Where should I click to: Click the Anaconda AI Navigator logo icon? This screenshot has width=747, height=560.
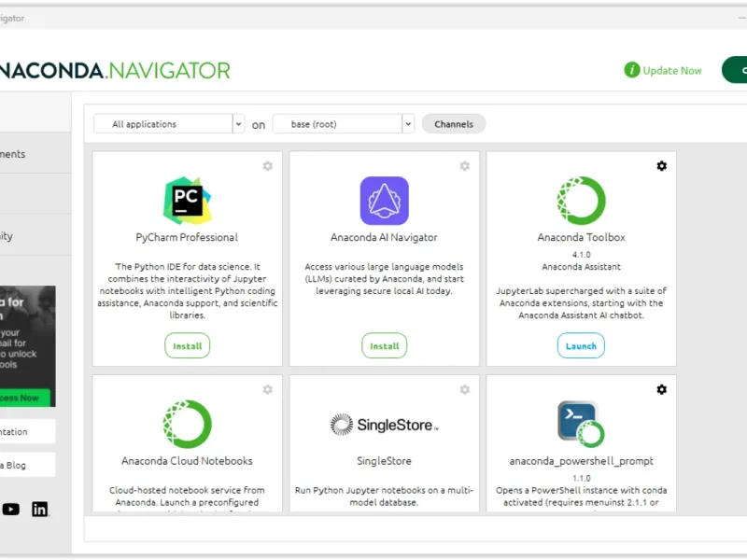point(384,201)
